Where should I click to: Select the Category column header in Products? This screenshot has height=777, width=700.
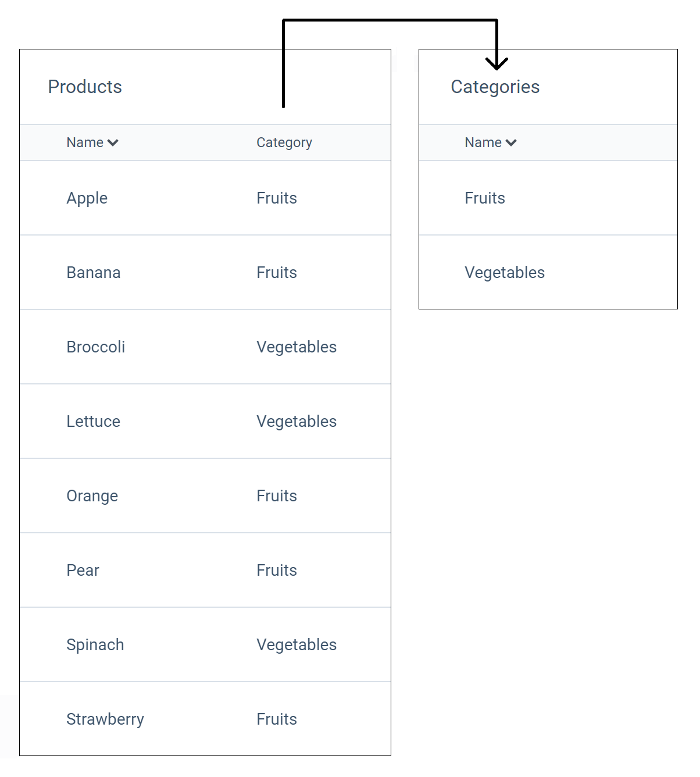(x=284, y=142)
